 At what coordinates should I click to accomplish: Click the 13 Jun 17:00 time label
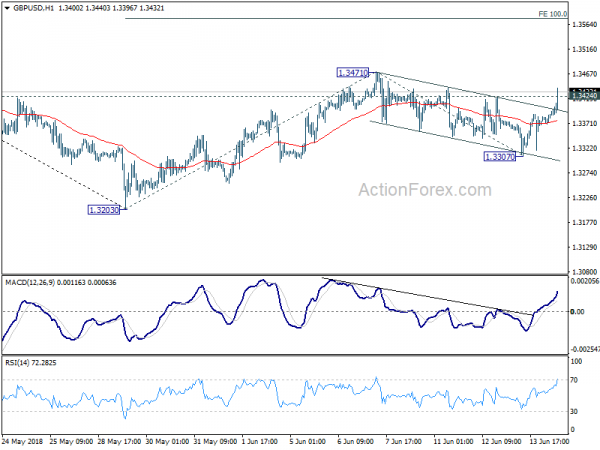tap(549, 441)
